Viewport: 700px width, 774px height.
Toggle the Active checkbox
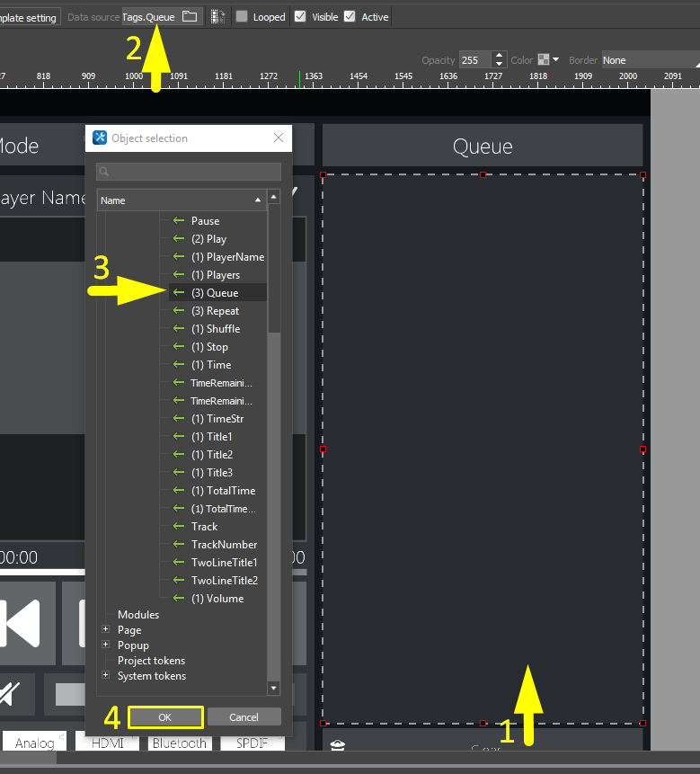[350, 16]
